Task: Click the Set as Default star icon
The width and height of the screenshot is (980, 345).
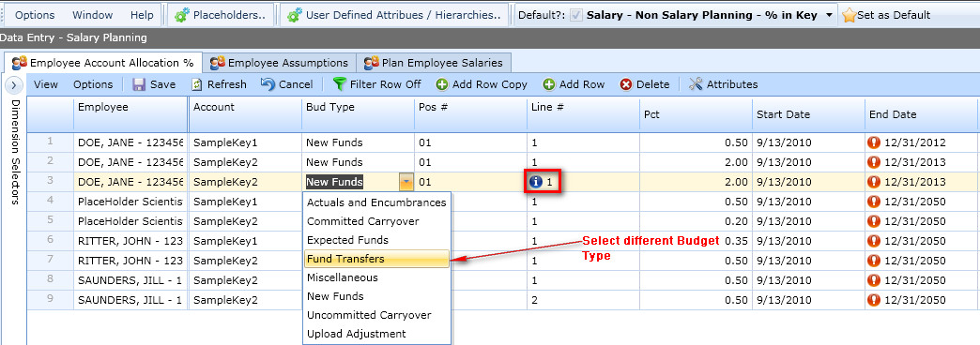Action: (x=849, y=16)
